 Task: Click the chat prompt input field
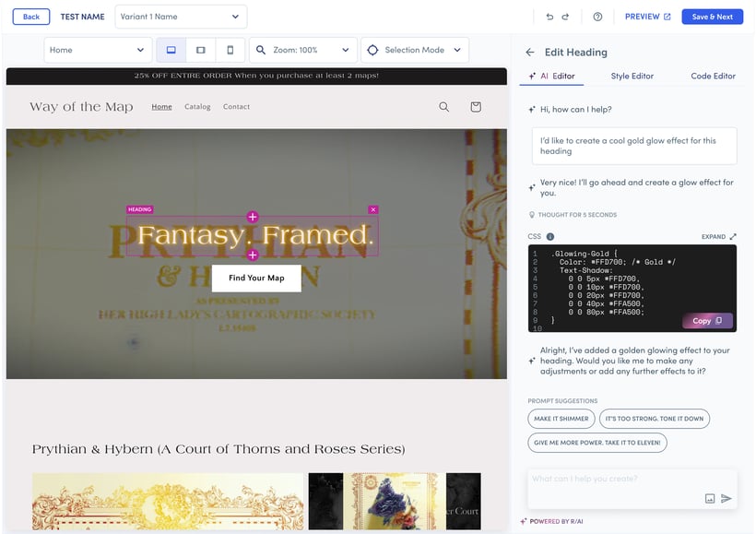click(x=632, y=489)
